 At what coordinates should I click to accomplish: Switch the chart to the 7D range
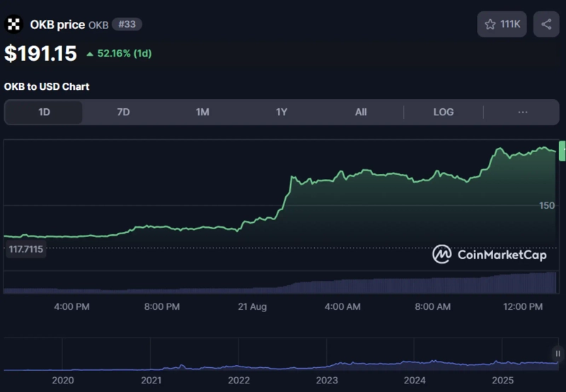tap(123, 112)
